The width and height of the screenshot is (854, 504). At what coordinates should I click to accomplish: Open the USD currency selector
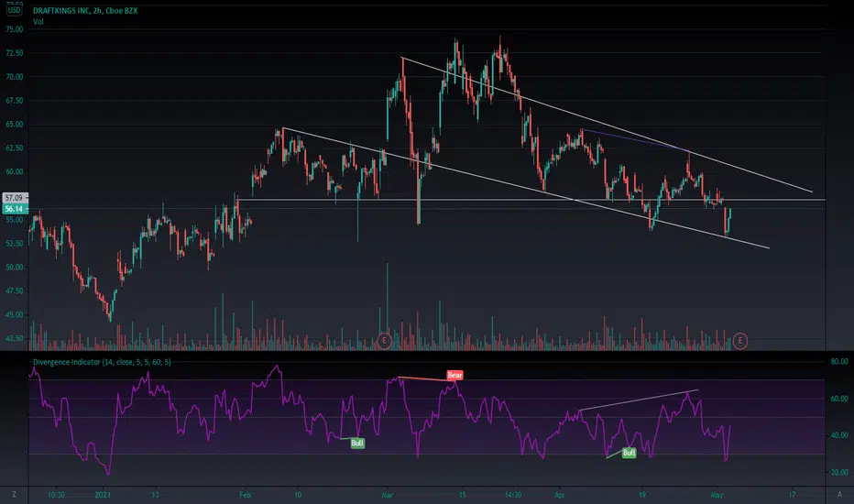click(14, 10)
